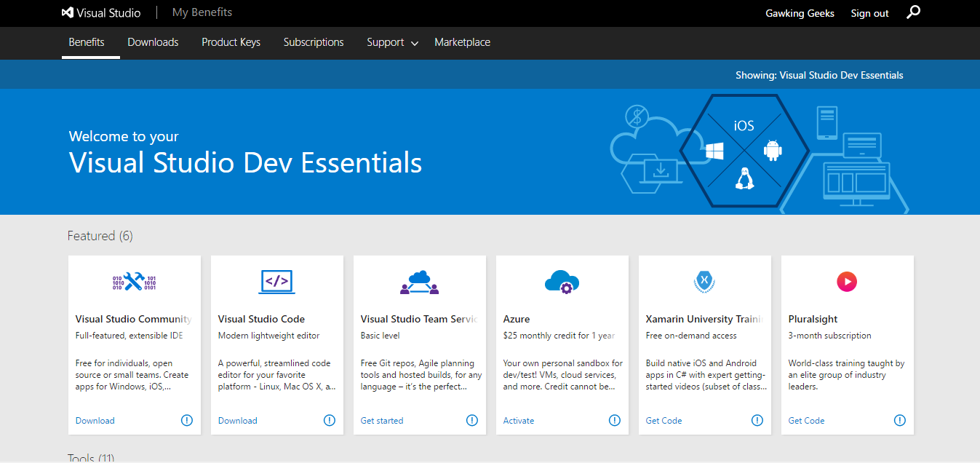Show info for Visual Studio Community card
Image resolution: width=980 pixels, height=463 pixels.
tap(187, 420)
